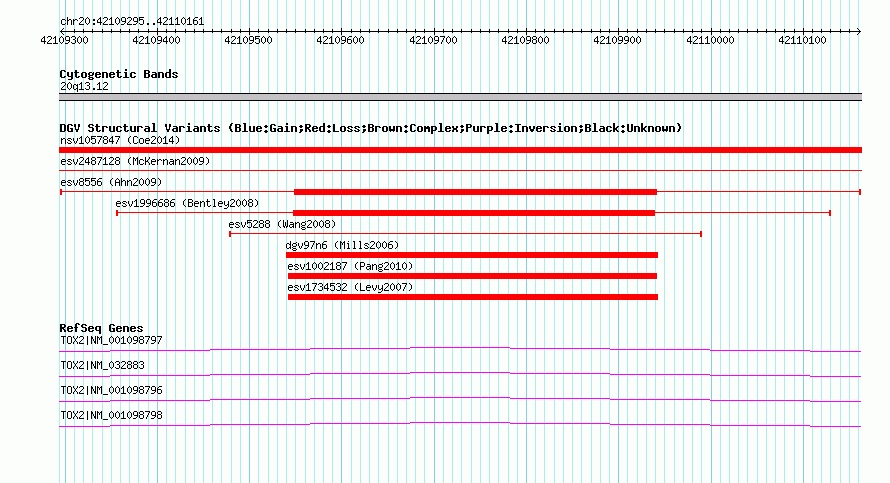Click the magenta TOX2|NM_032883 transcript line
Viewport: 890px width, 483px height.
pos(460,375)
